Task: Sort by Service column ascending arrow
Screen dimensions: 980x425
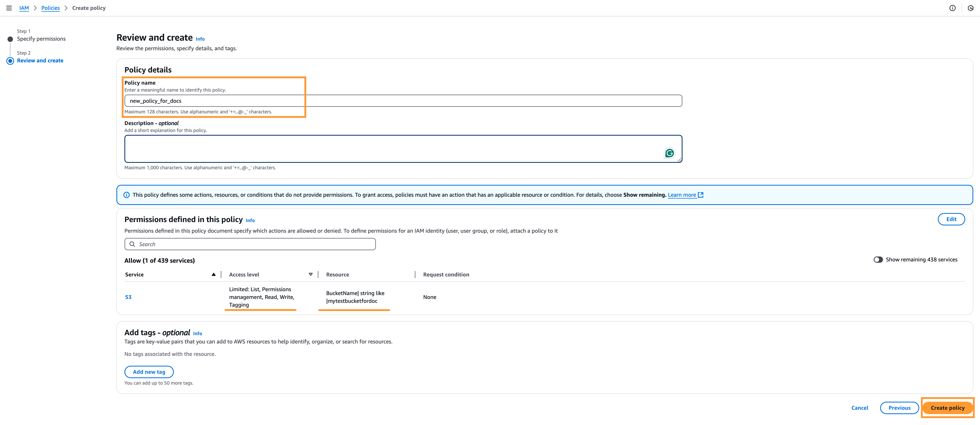Action: (x=213, y=274)
